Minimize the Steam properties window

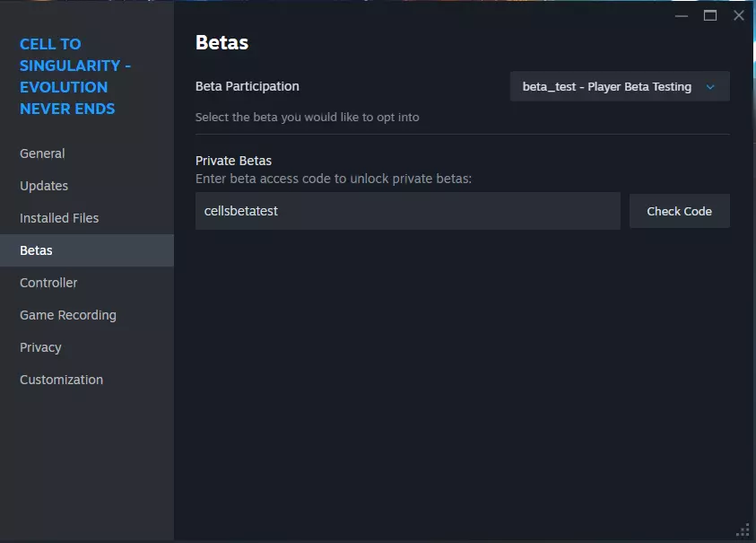(682, 15)
